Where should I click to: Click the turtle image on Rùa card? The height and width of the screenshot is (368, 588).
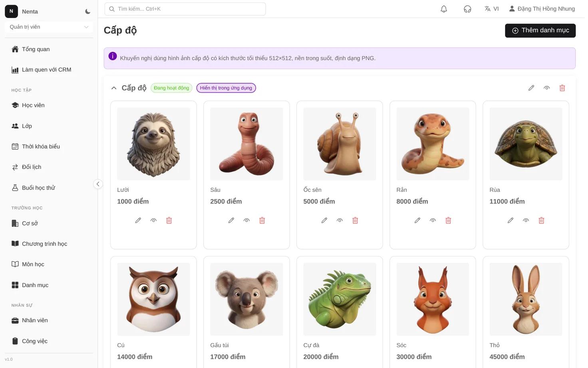coord(526,144)
